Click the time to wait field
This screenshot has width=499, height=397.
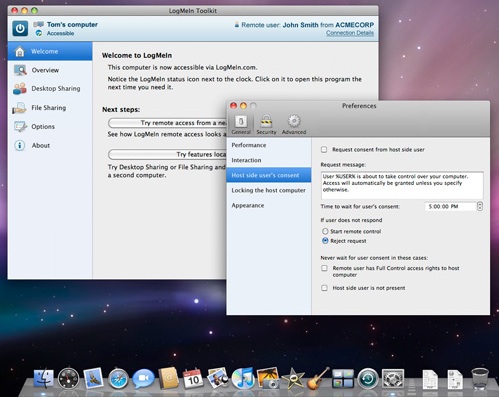pyautogui.click(x=450, y=206)
